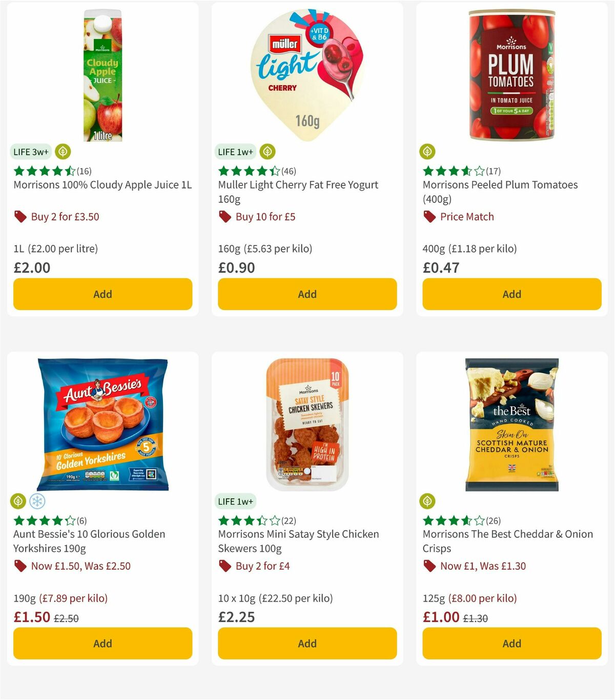
Task: Click the (46) review count on Muller Light yogurt
Action: [x=289, y=171]
